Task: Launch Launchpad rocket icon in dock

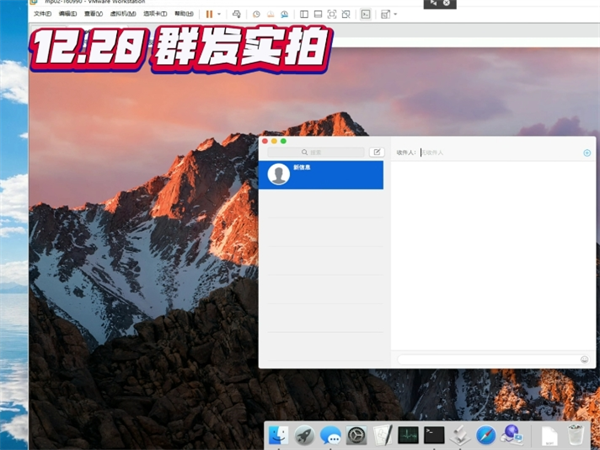Action: pyautogui.click(x=305, y=435)
